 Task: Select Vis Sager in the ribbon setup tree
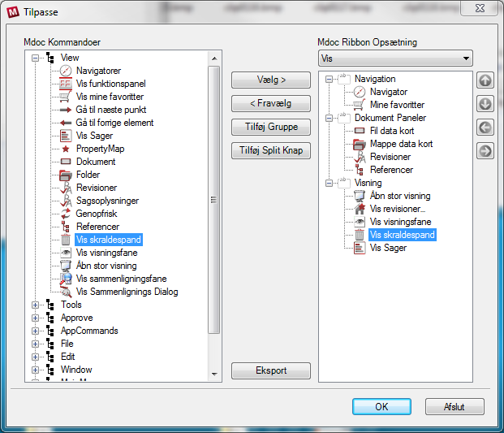tap(388, 248)
